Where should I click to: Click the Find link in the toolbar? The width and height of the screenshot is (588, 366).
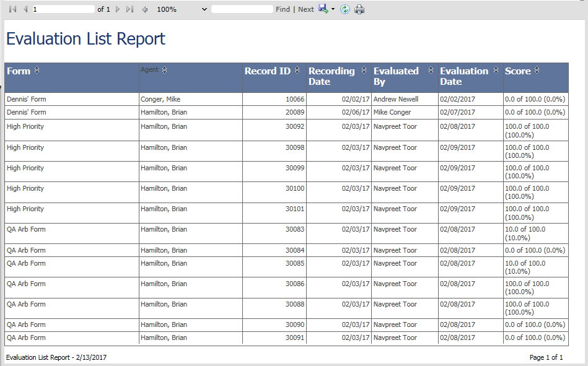(x=283, y=9)
